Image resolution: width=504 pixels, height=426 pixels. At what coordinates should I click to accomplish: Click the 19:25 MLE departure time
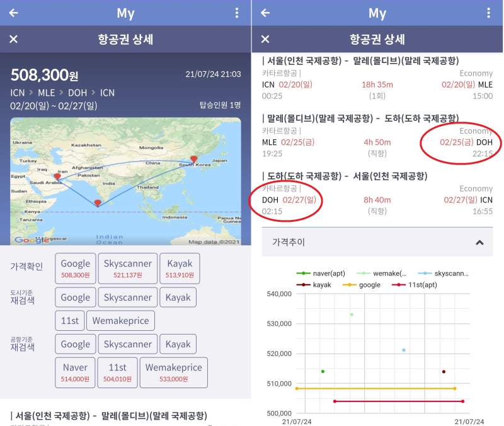(x=272, y=154)
